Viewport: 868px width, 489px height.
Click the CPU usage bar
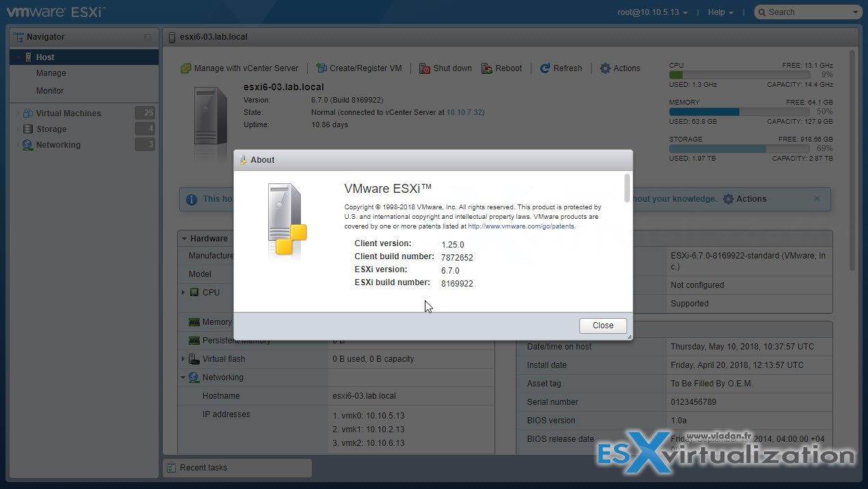click(x=739, y=75)
